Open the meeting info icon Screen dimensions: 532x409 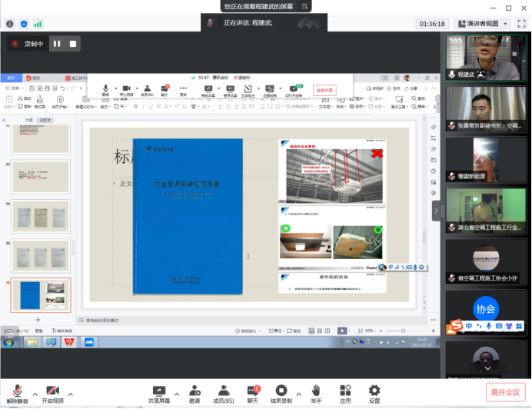coord(10,24)
